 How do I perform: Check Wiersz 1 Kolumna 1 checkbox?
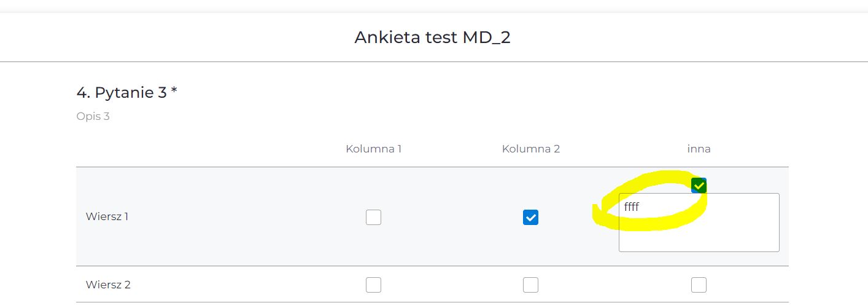tap(373, 217)
